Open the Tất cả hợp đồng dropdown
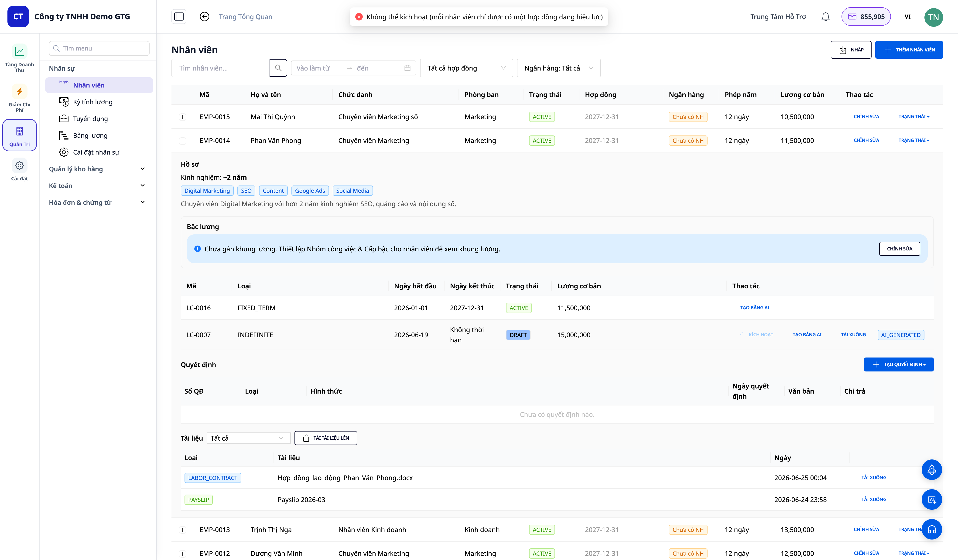Screen dimensions: 958x560 coord(466,68)
